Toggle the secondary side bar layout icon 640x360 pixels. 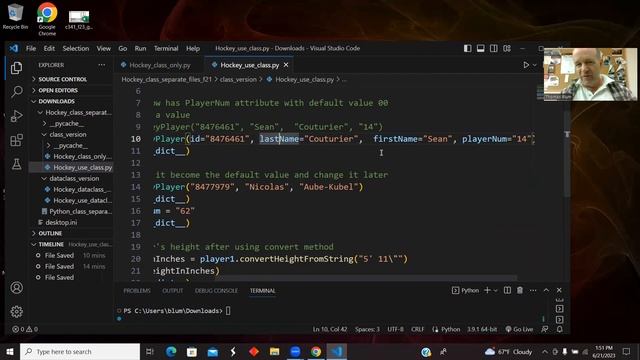point(494,48)
